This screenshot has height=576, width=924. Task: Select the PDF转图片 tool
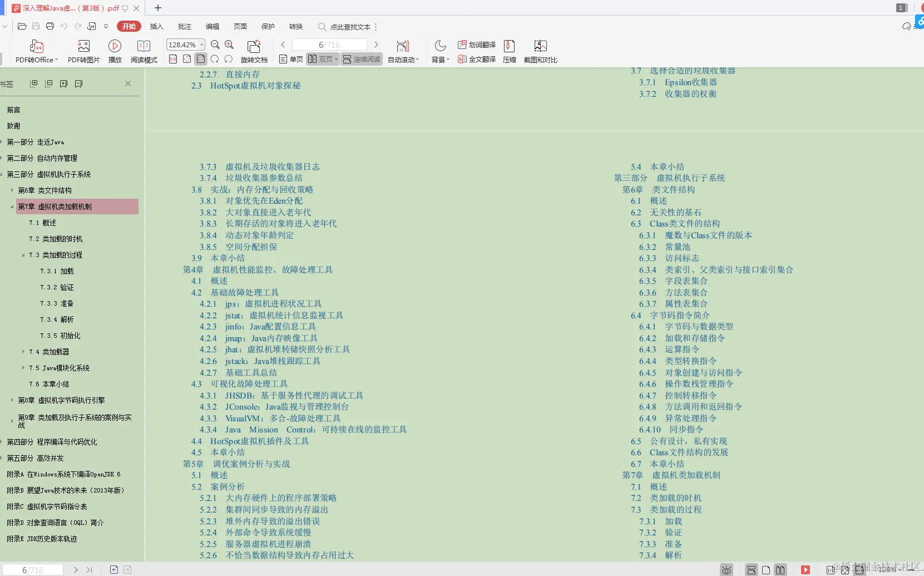83,50
